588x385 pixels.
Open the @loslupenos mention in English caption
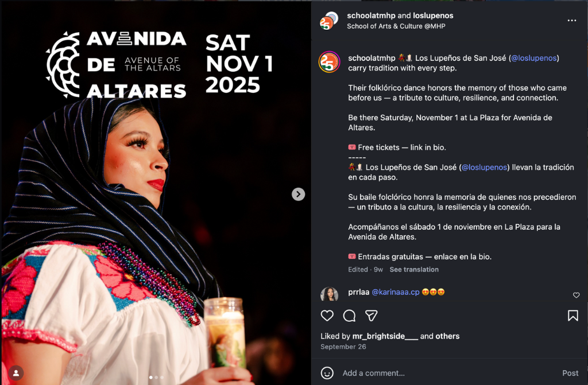(533, 58)
